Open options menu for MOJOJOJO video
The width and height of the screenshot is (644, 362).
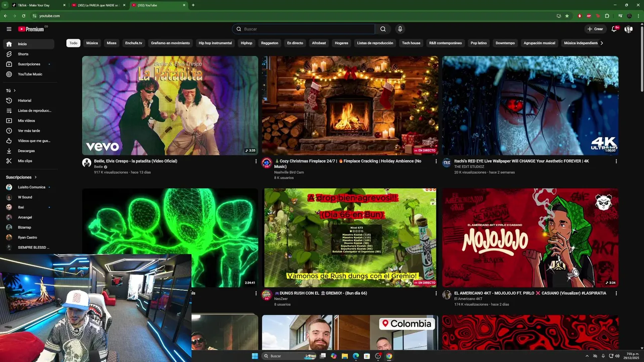tap(616, 294)
